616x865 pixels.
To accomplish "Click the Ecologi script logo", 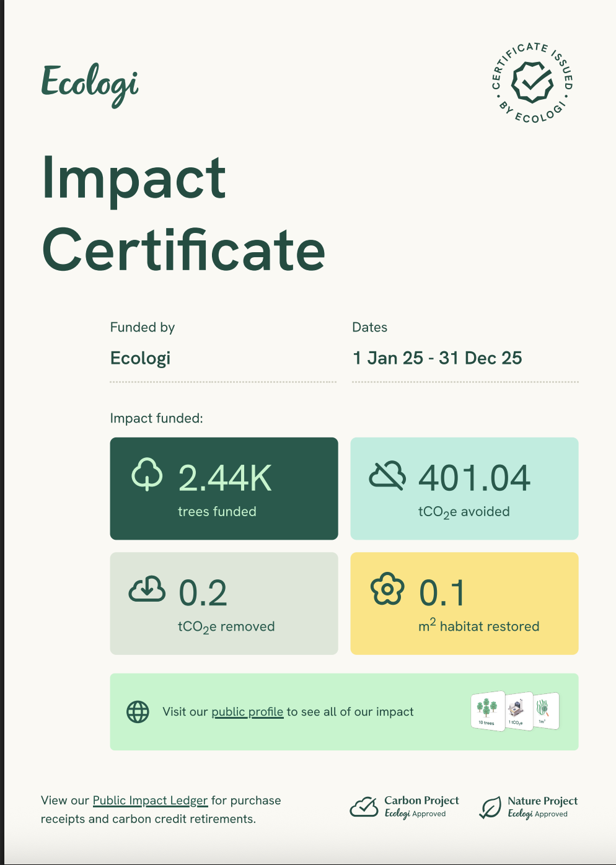I will tap(90, 86).
